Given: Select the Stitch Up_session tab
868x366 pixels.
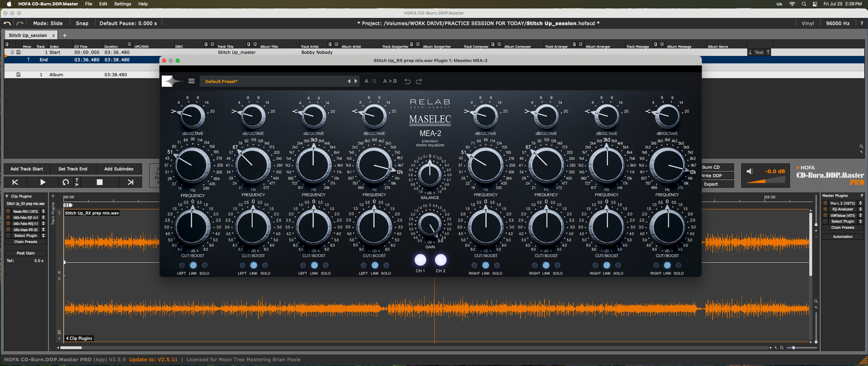Looking at the screenshot, I should pos(28,35).
